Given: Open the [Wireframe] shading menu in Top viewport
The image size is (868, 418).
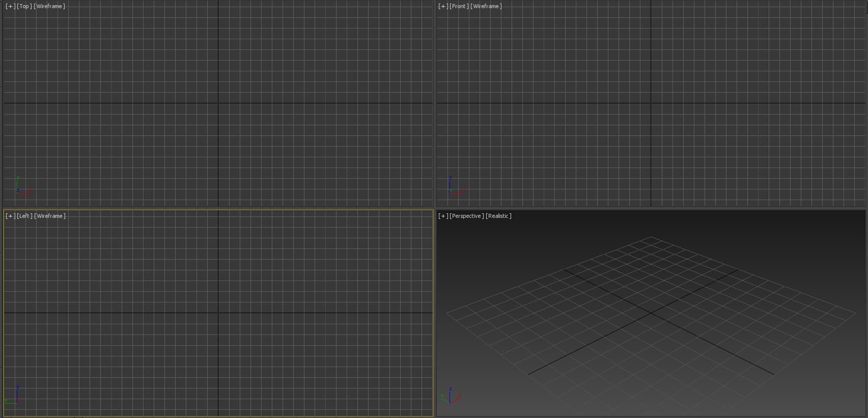Looking at the screenshot, I should (49, 6).
